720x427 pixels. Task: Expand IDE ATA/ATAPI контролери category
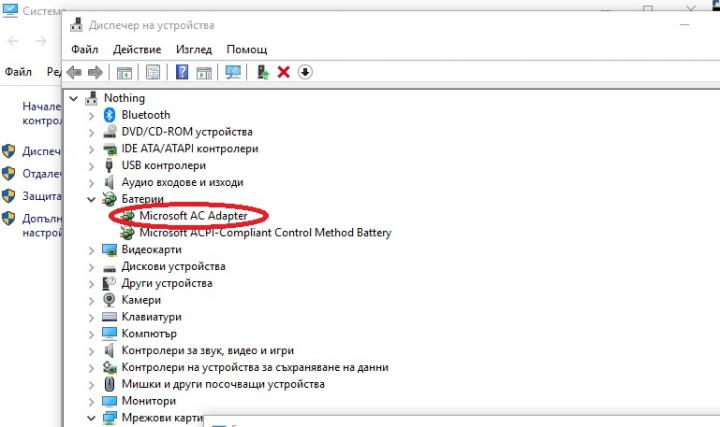tap(91, 149)
